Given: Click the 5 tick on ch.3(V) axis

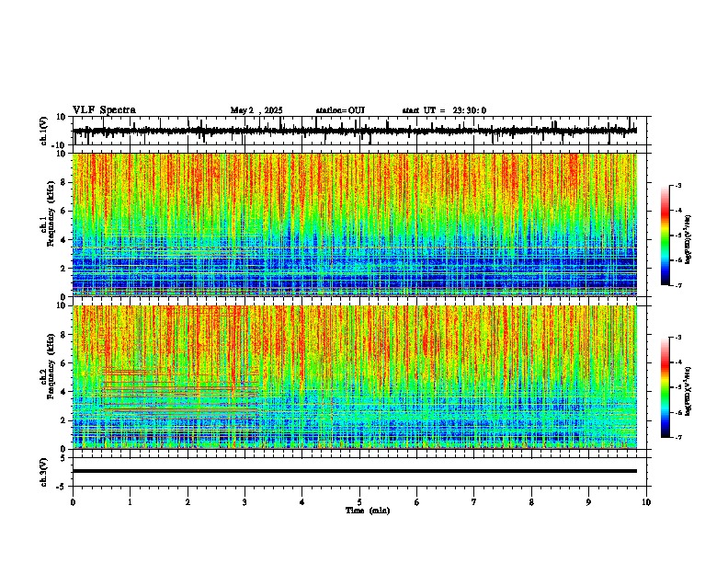Looking at the screenshot, I should tap(64, 457).
